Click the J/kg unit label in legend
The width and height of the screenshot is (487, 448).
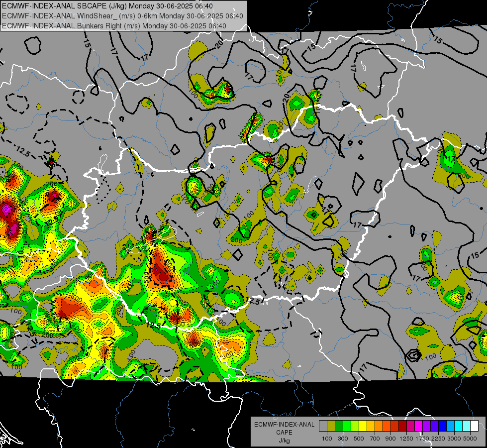coord(284,441)
